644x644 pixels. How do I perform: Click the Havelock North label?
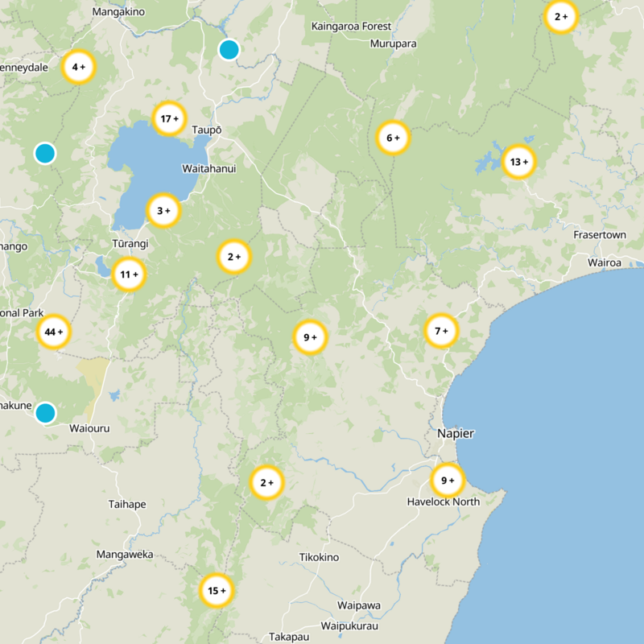tap(444, 502)
